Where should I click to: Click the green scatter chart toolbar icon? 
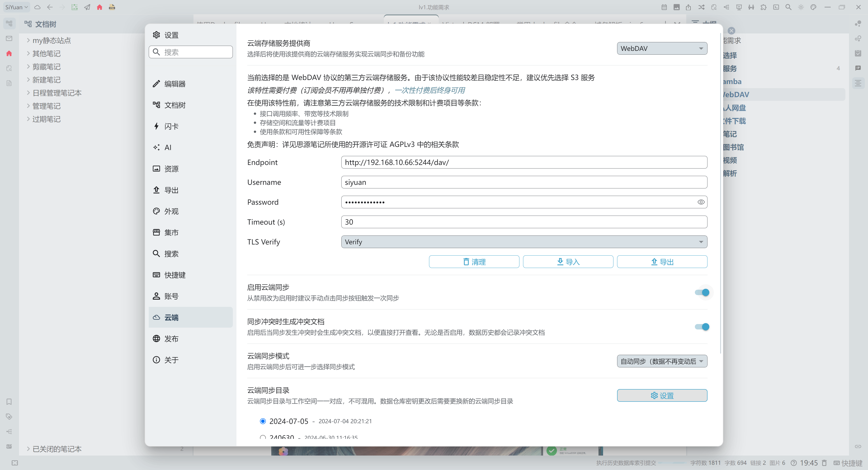pyautogui.click(x=74, y=7)
